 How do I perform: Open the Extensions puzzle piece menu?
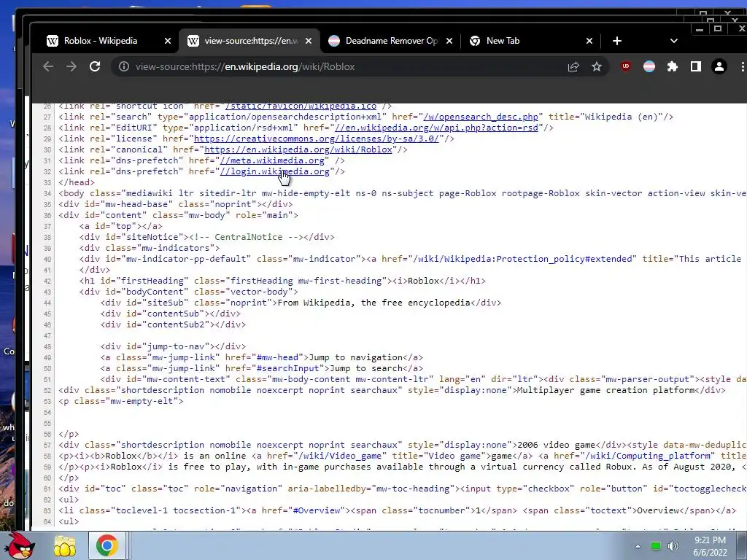(x=672, y=66)
